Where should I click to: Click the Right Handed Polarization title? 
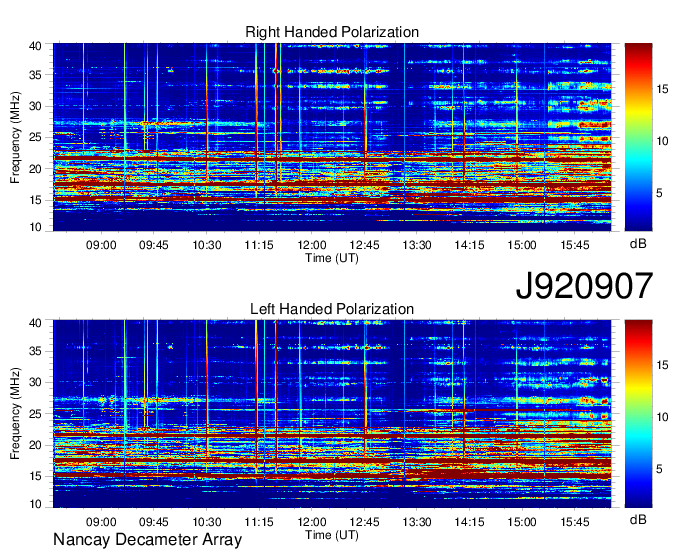(332, 33)
